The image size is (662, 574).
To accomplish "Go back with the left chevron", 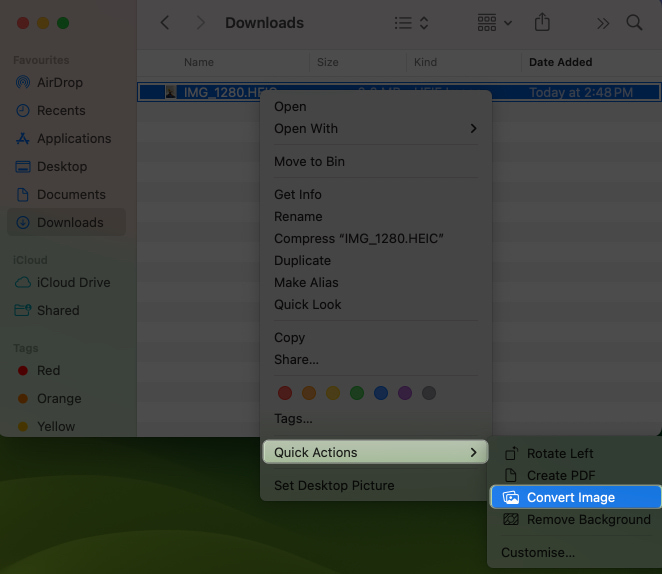I will (x=165, y=22).
